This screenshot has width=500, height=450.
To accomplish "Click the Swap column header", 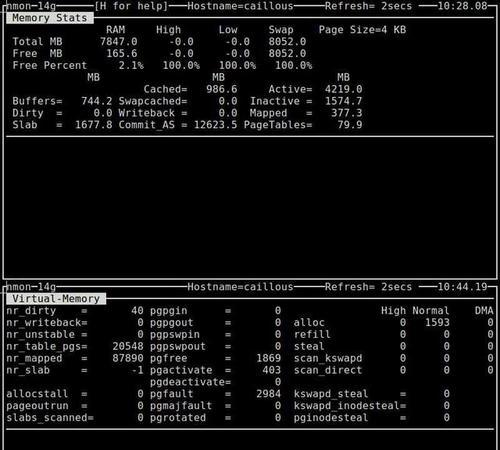I will tap(281, 30).
